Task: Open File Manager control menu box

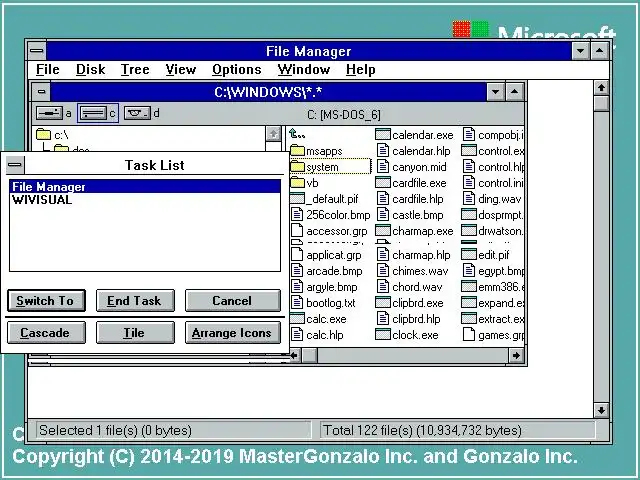Action: tap(37, 51)
